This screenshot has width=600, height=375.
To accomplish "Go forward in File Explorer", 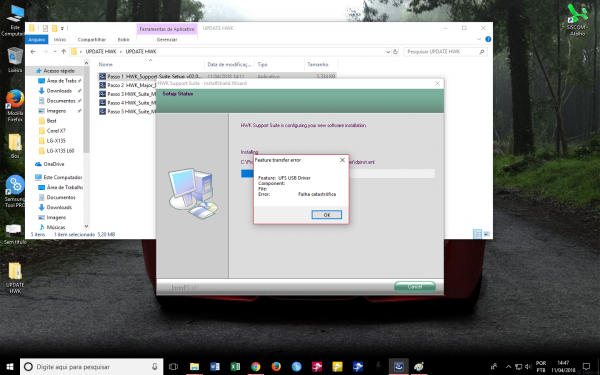I will tap(45, 52).
